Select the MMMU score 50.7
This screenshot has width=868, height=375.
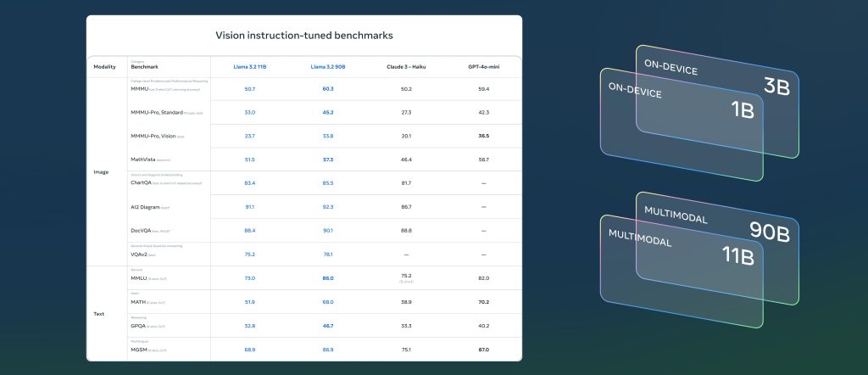pyautogui.click(x=250, y=88)
